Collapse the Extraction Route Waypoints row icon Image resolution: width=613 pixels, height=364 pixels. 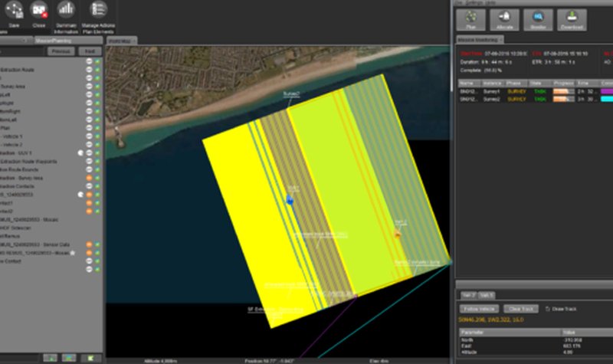(x=90, y=161)
